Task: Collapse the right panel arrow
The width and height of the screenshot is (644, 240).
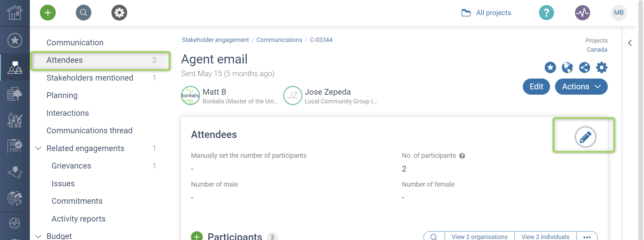Action: pyautogui.click(x=630, y=43)
